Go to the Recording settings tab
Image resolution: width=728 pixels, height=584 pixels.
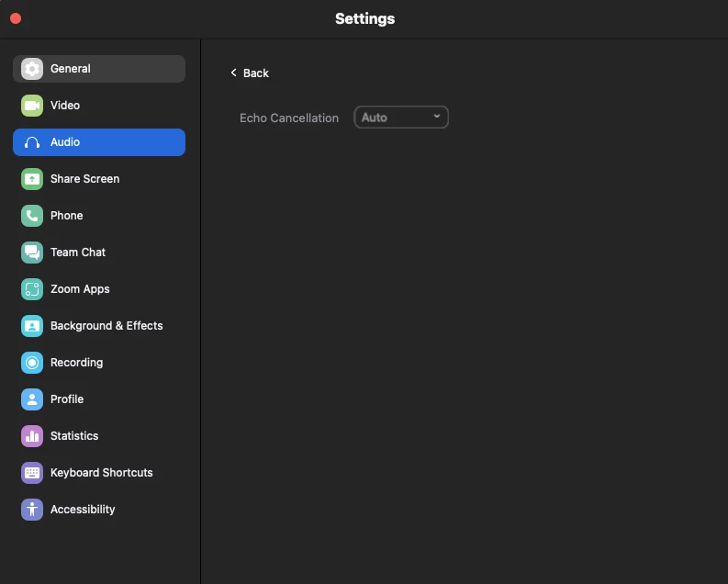pyautogui.click(x=76, y=363)
